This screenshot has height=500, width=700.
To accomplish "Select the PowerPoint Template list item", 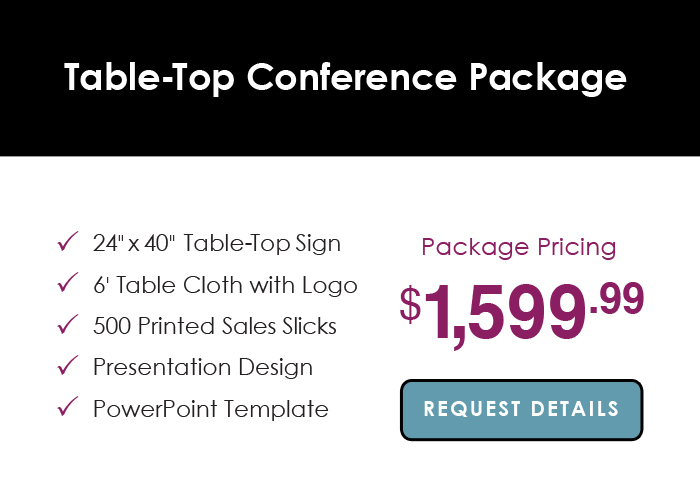I will [211, 408].
